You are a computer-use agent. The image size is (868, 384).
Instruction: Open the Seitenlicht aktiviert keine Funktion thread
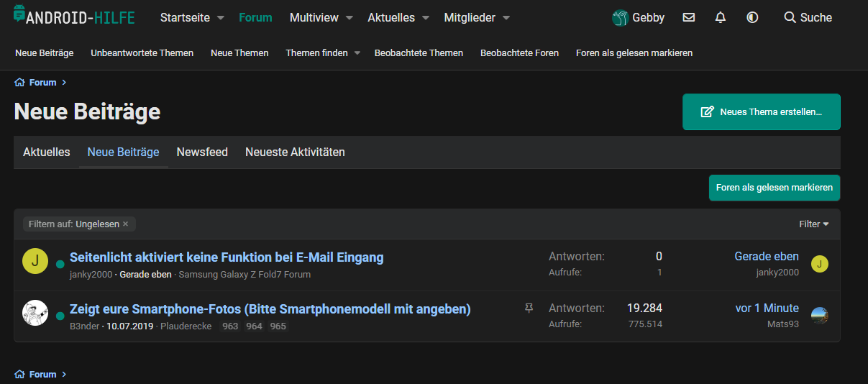[x=227, y=257]
